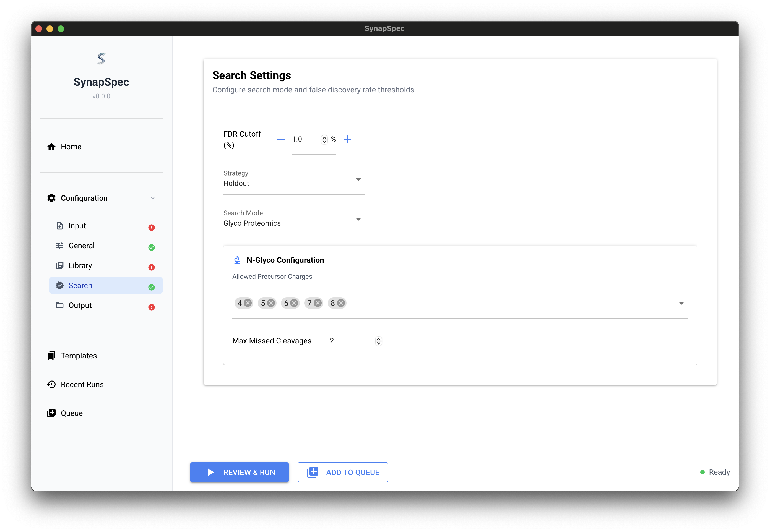Click the green check badge next to Search
Image resolution: width=770 pixels, height=532 pixels.
151,287
